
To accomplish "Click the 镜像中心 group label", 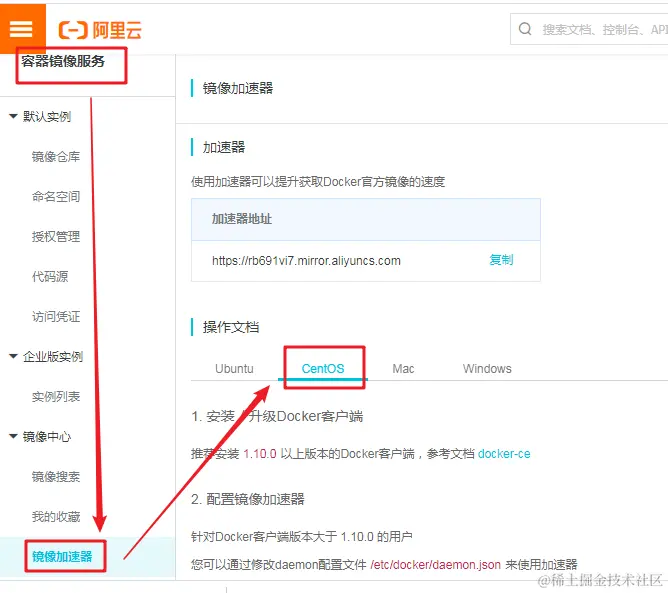I will point(47,436).
